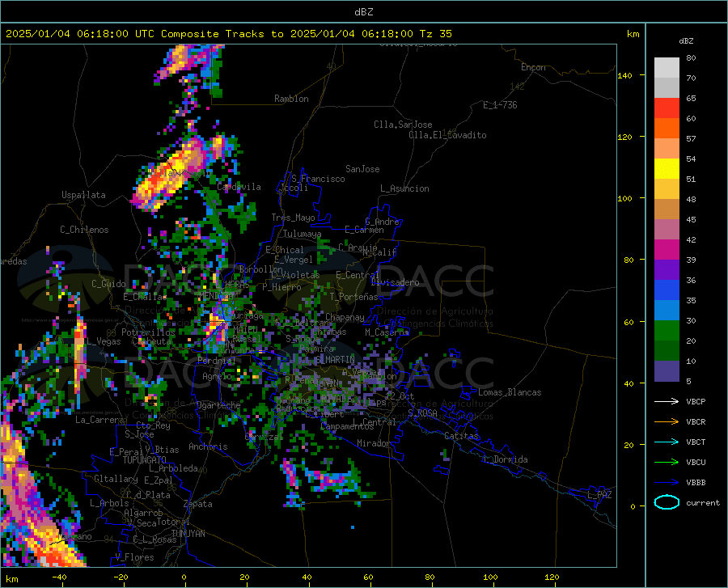728x588 pixels.
Task: Click the blue 35 dBZ color swatch
Action: pyautogui.click(x=667, y=290)
